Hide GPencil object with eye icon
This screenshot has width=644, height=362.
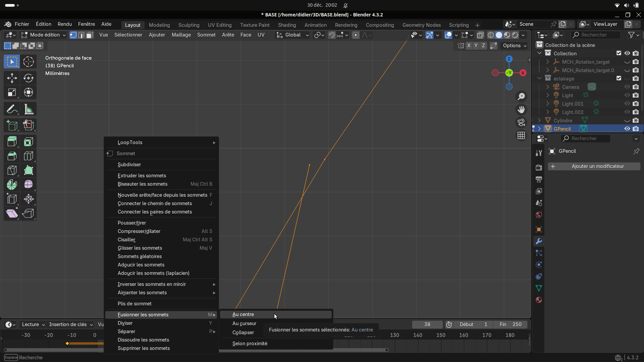click(627, 129)
